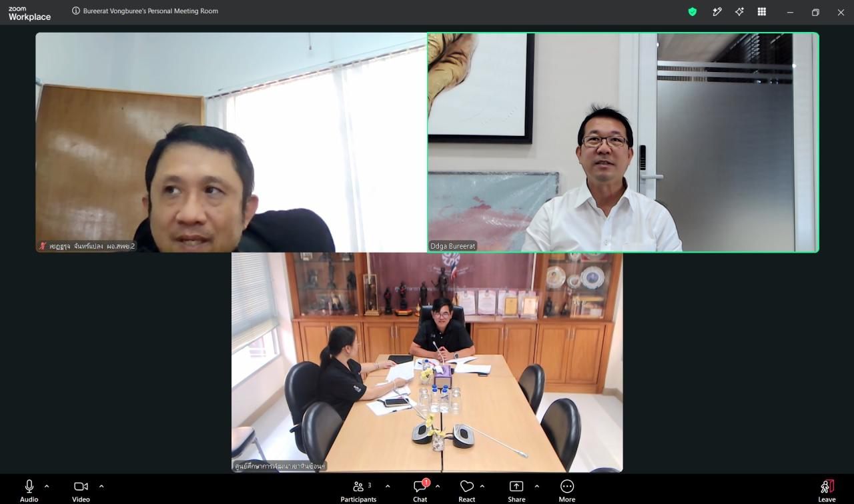Viewport: 854px width, 504px height.
Task: Change view layout with grid icon
Action: [x=762, y=11]
